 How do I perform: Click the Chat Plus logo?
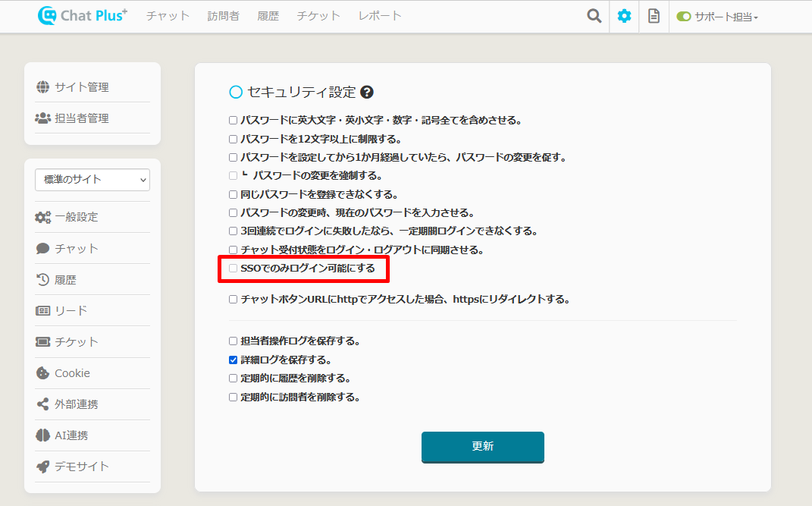[x=83, y=16]
